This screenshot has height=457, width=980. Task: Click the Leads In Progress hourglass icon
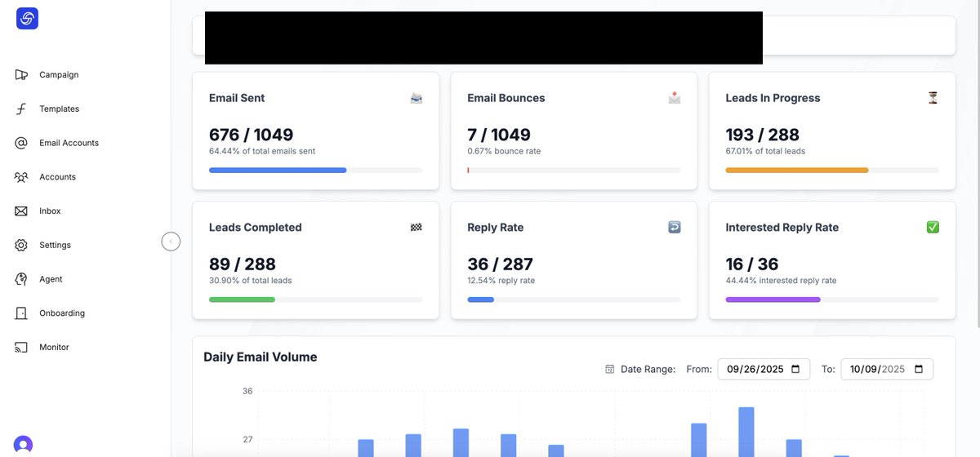933,98
